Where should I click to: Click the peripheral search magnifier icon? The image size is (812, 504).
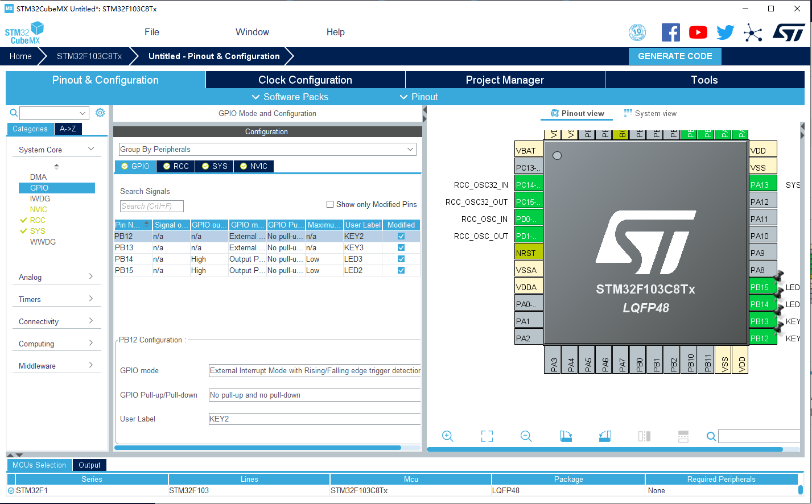(14, 113)
